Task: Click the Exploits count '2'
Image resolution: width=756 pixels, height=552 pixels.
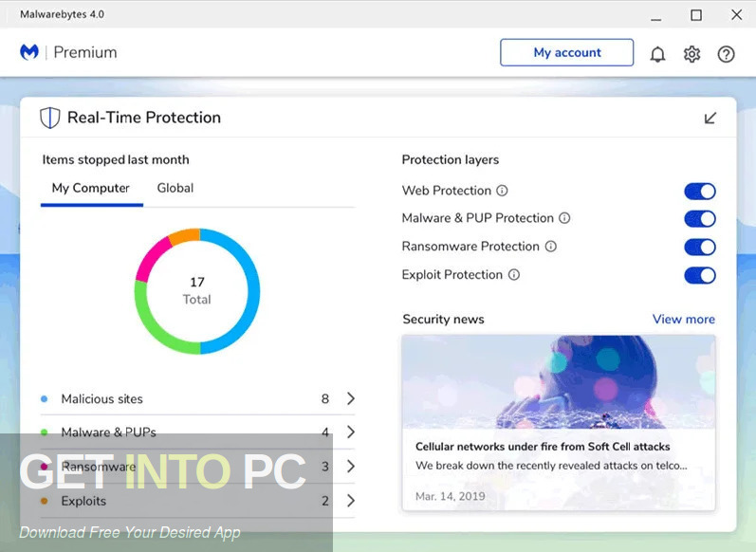Action: tap(325, 501)
